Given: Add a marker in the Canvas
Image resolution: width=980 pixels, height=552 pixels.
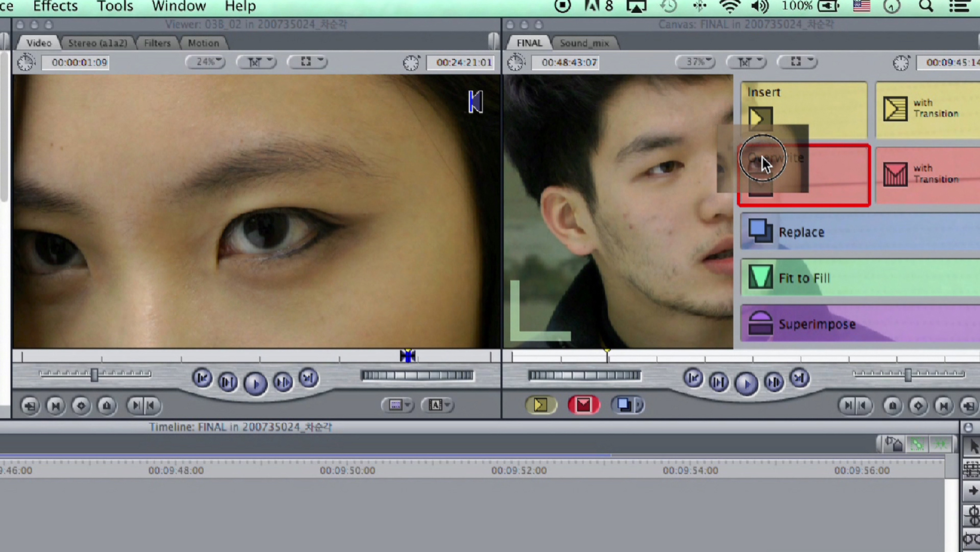Looking at the screenshot, I should 892,406.
